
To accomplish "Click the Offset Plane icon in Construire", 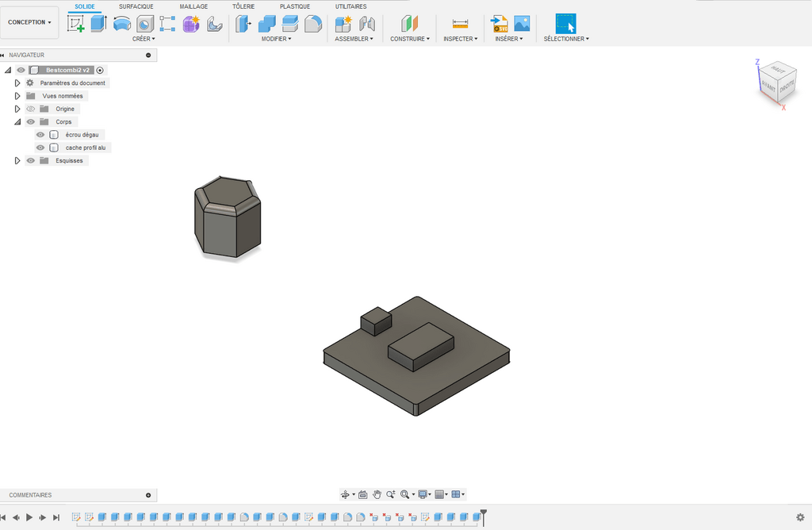I will pos(410,24).
